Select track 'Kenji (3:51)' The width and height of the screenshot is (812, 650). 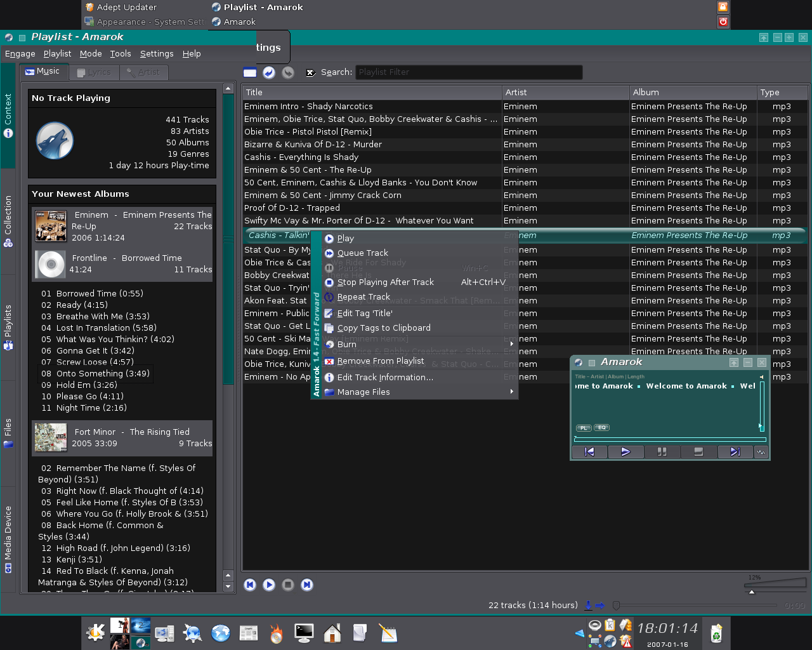72,559
